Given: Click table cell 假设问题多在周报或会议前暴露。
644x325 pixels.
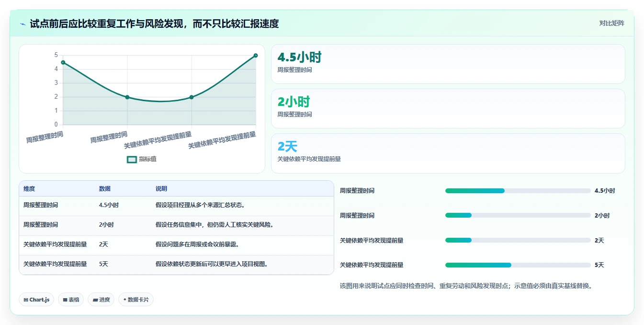Looking at the screenshot, I should [198, 244].
